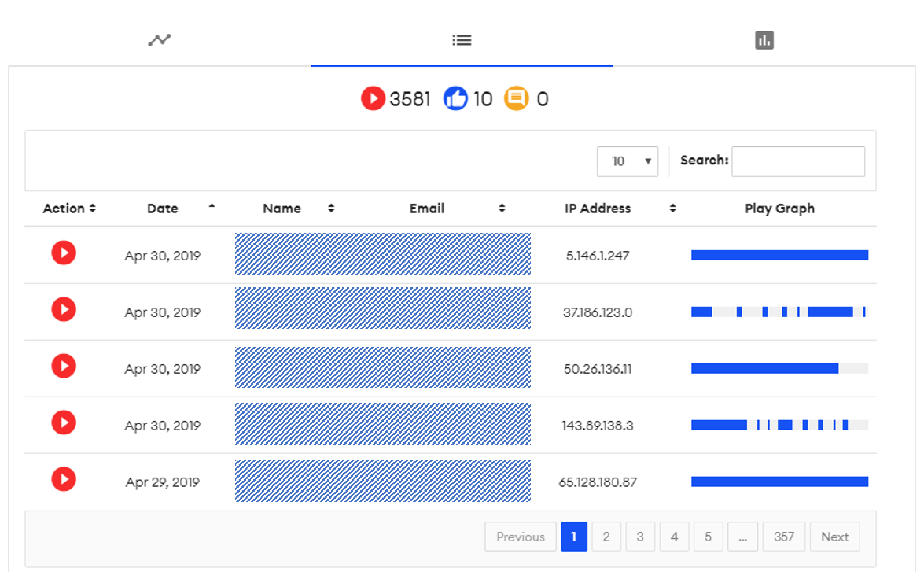Click play graph bar for IP 50.26.136.11
Screen dimensions: 924x572
[764, 368]
